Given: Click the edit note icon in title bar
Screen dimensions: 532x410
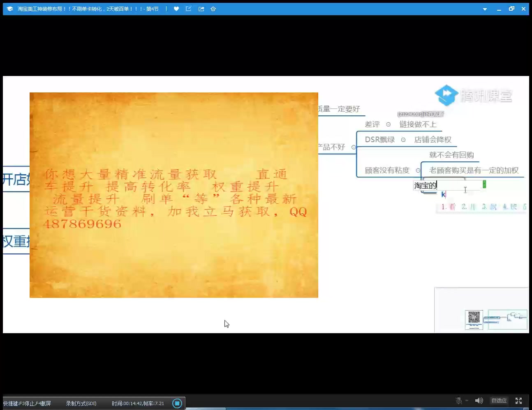Looking at the screenshot, I should pyautogui.click(x=189, y=9).
